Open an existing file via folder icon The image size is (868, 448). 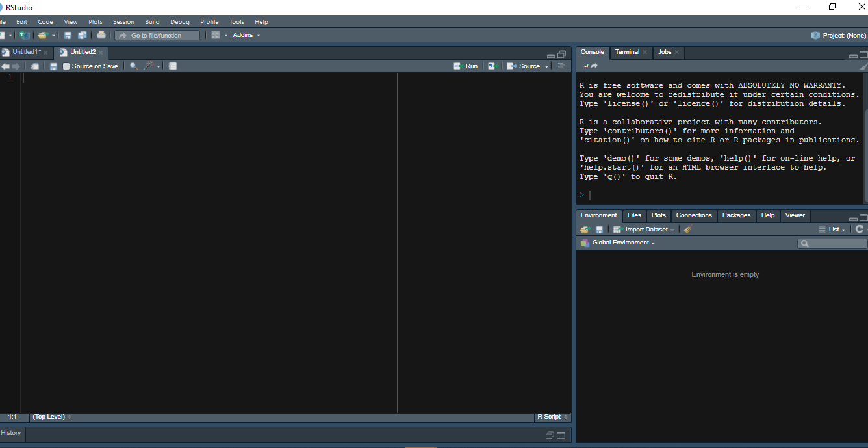click(43, 35)
